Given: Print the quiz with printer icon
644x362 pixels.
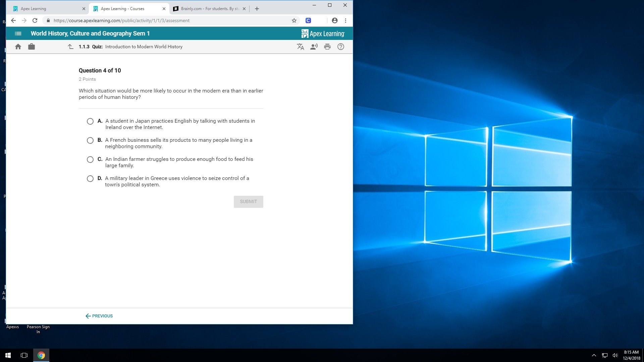Looking at the screenshot, I should [327, 47].
